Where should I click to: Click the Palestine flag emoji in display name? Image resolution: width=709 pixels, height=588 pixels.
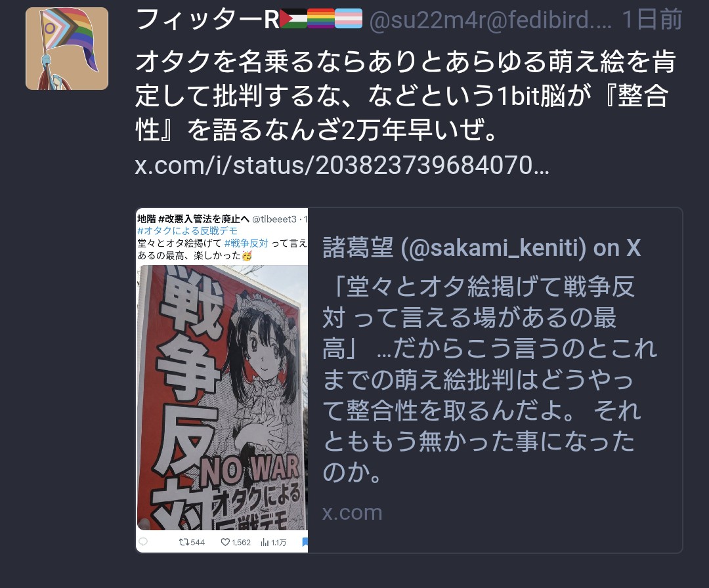point(293,19)
